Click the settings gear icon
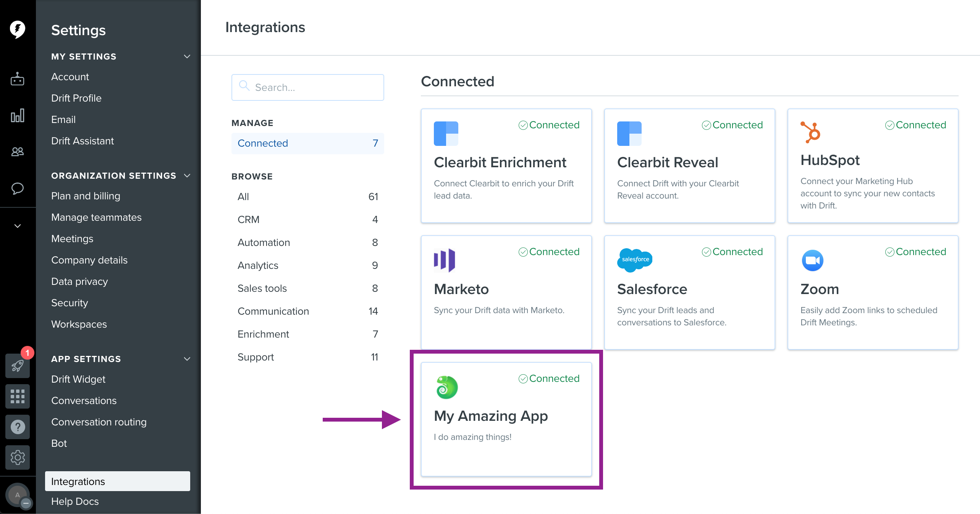 click(x=18, y=457)
